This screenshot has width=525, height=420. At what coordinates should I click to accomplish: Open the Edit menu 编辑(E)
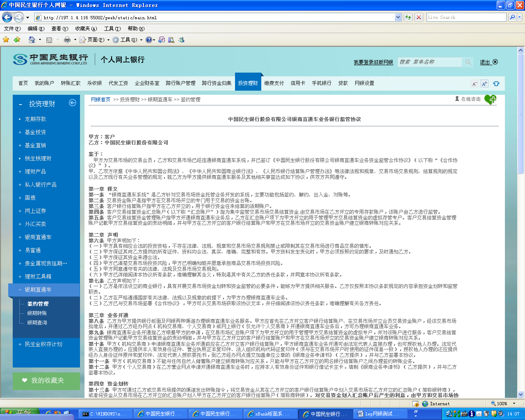36,29
